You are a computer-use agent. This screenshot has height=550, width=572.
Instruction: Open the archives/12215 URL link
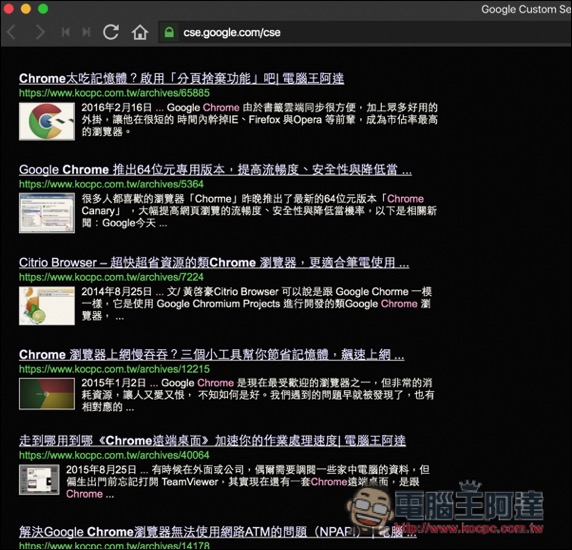click(x=114, y=369)
